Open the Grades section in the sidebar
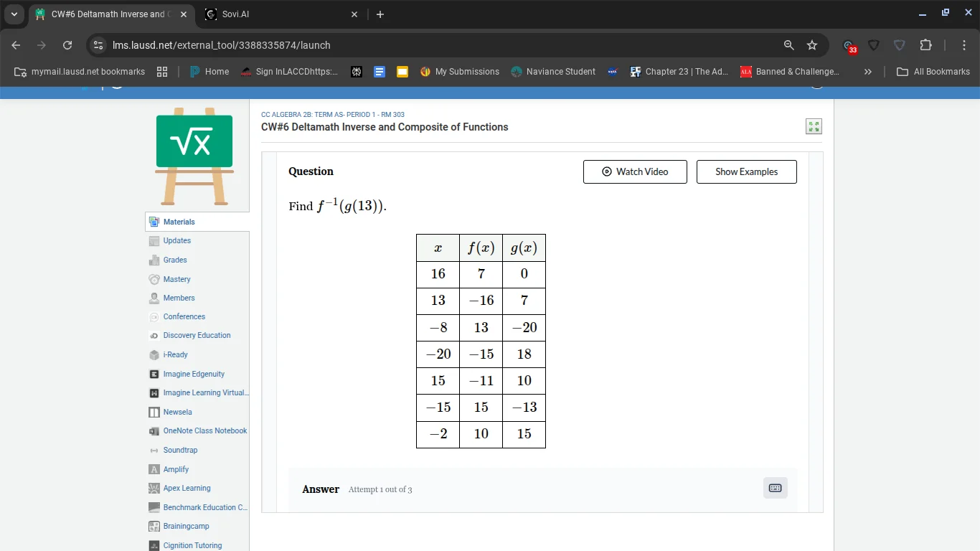 [174, 260]
